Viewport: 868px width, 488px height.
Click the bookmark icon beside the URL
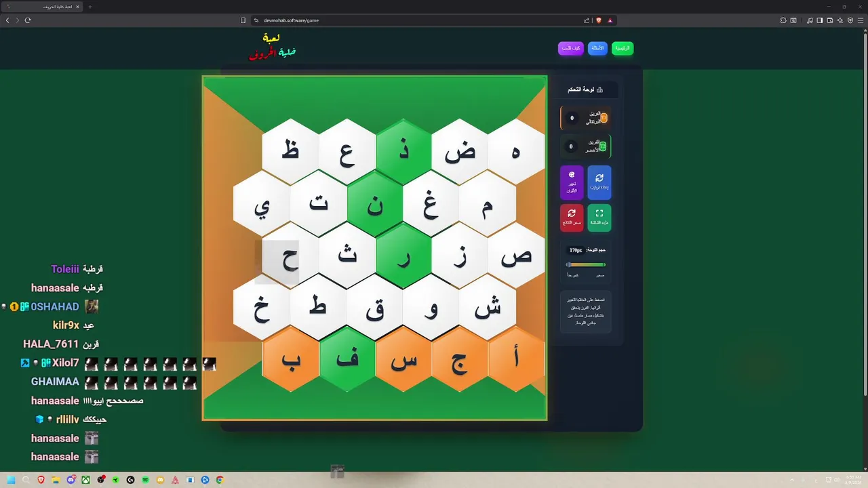click(x=243, y=20)
